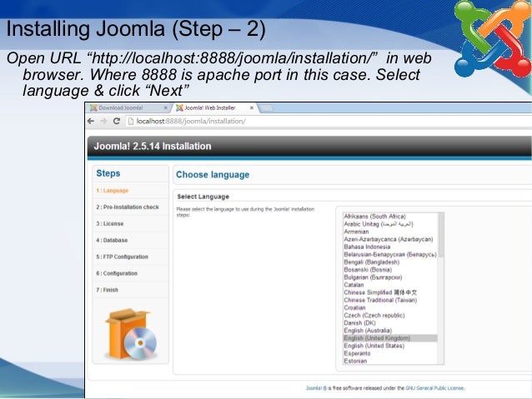Open the Joomla!® footer link
532x399 pixels.
316,388
